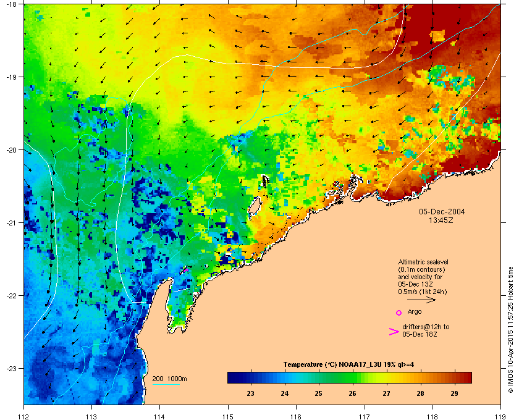This screenshot has width=519, height=420.
Task: Click the color bar value 23
Action: tap(251, 393)
